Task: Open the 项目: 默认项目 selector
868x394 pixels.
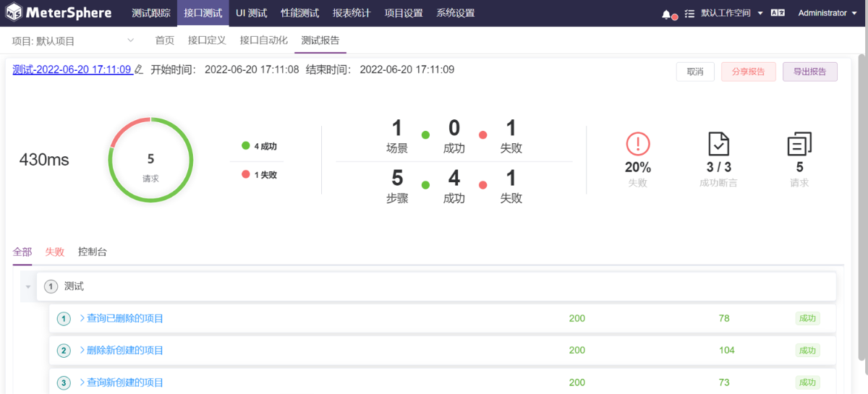Action: click(74, 40)
